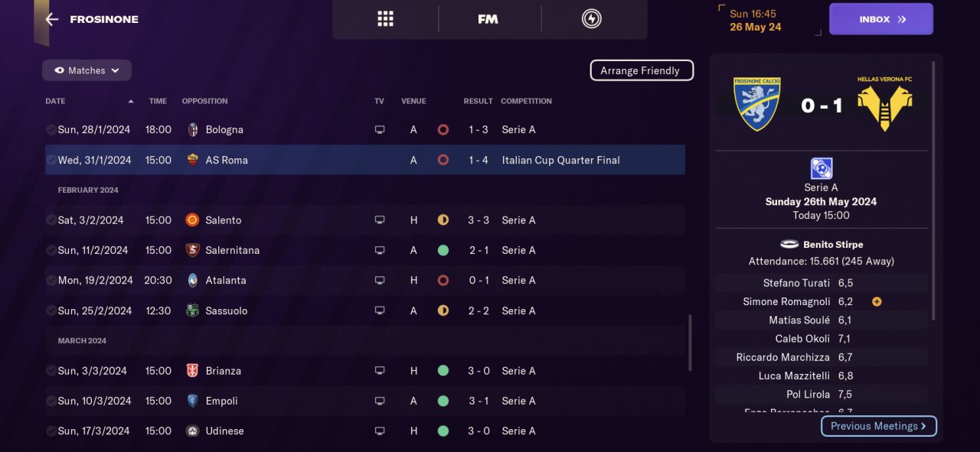
Task: Open the grid menu icon
Action: 385,19
